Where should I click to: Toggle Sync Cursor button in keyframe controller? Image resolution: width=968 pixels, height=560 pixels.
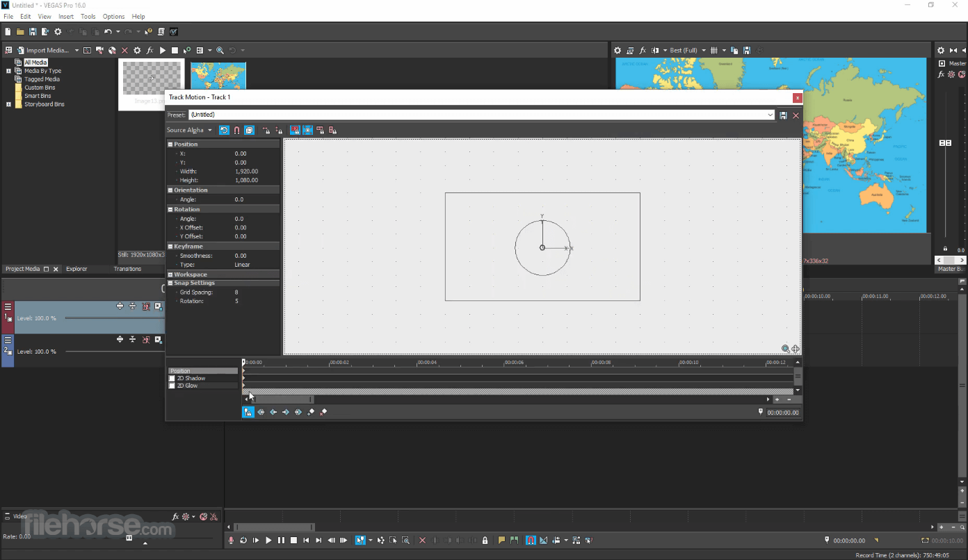pos(248,412)
